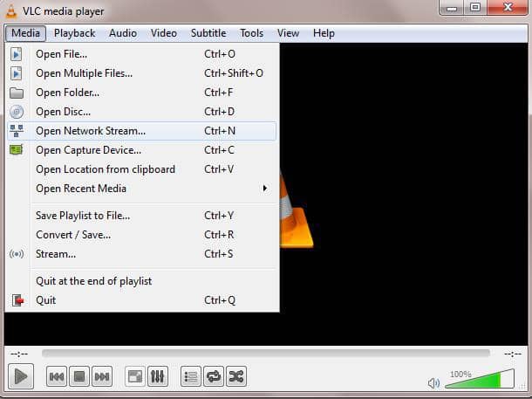Stop playback with the Stop button
Screen dimensions: 532x399
point(79,376)
